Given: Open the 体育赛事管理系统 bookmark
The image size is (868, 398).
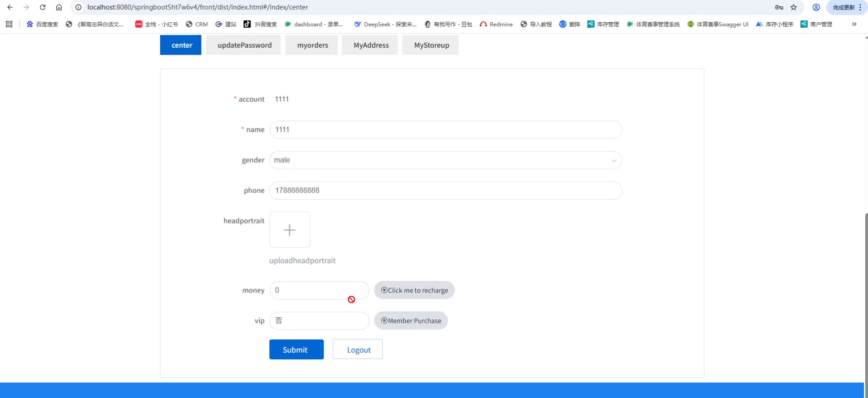Looking at the screenshot, I should coord(653,24).
